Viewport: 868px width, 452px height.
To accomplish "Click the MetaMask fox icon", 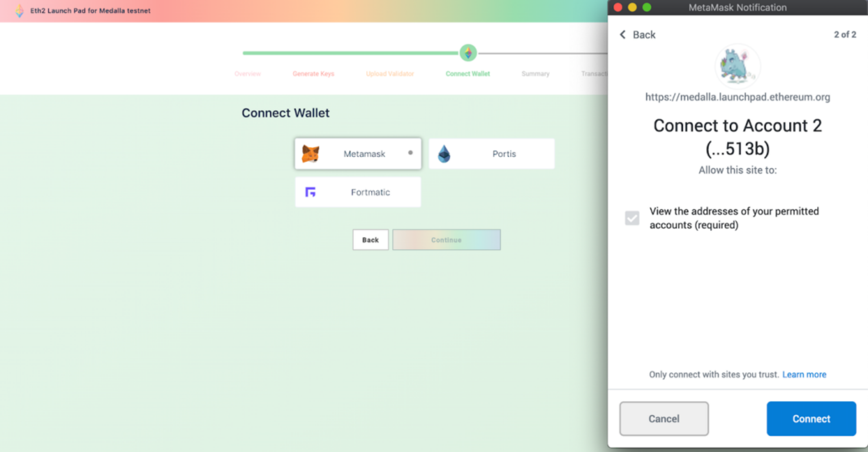I will point(310,154).
